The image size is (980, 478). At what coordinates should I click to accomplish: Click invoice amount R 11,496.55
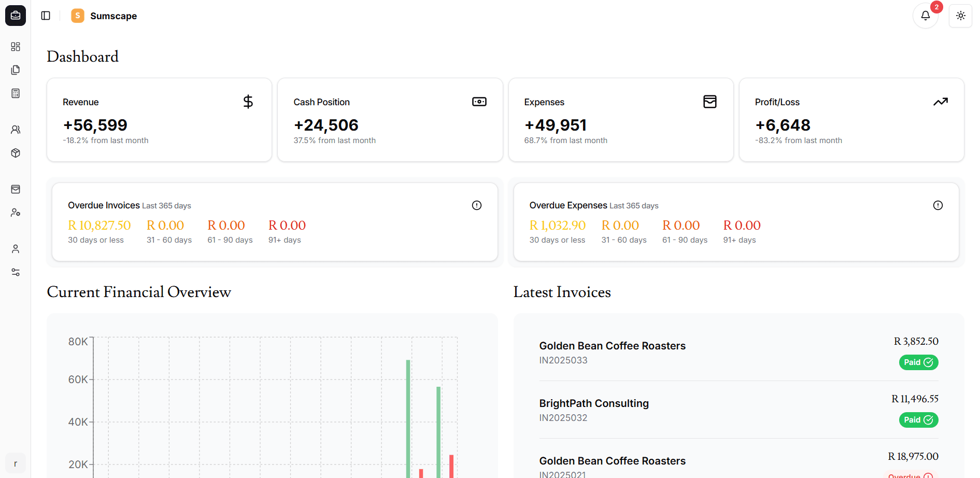915,399
